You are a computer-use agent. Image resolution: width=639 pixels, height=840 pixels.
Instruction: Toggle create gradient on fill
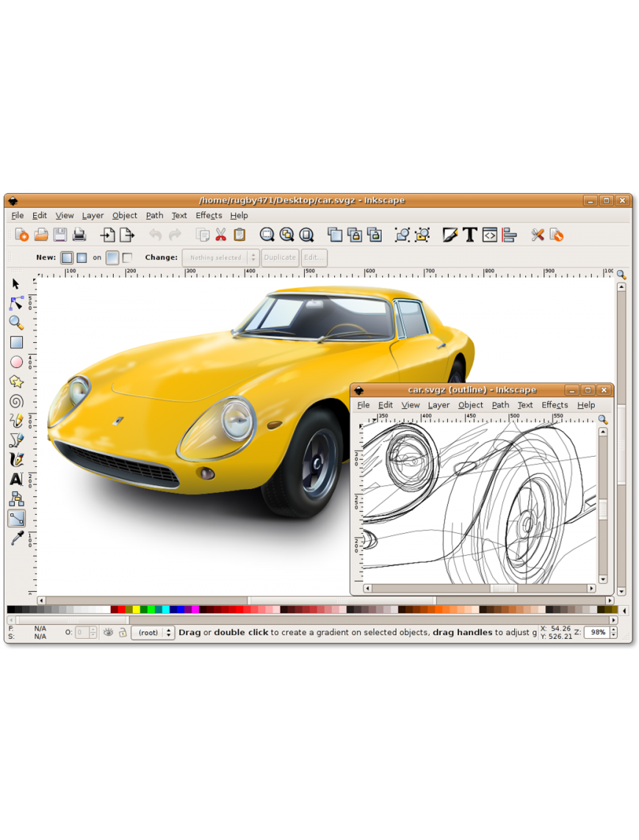[112, 258]
